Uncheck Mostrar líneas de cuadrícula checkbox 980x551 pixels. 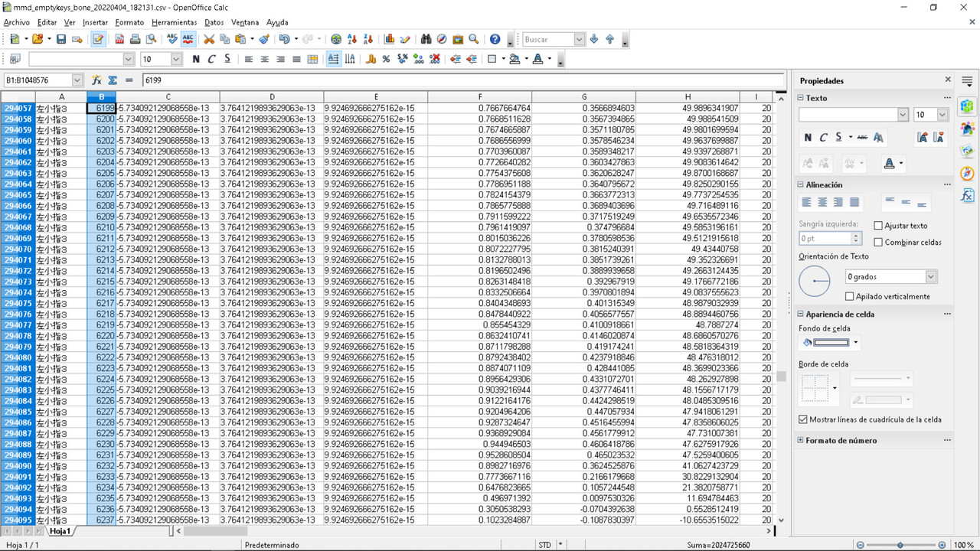pos(803,419)
